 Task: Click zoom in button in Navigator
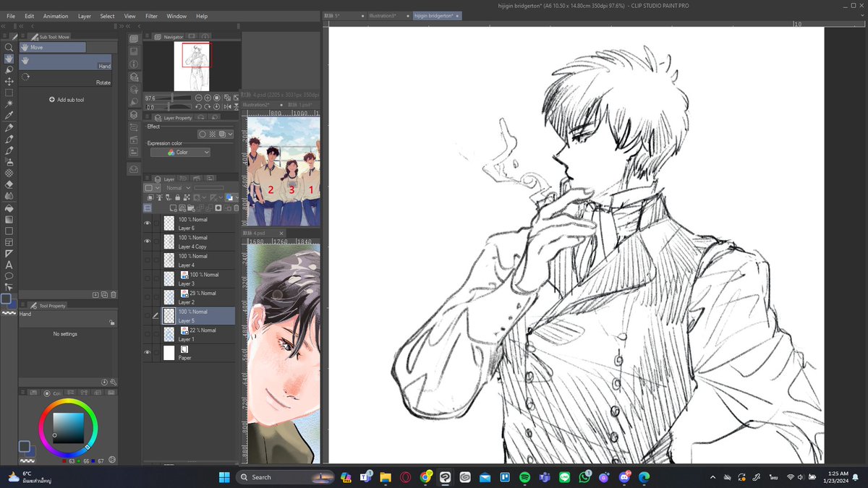[208, 98]
